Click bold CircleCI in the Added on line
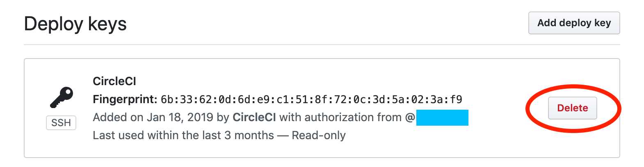 [x=254, y=117]
